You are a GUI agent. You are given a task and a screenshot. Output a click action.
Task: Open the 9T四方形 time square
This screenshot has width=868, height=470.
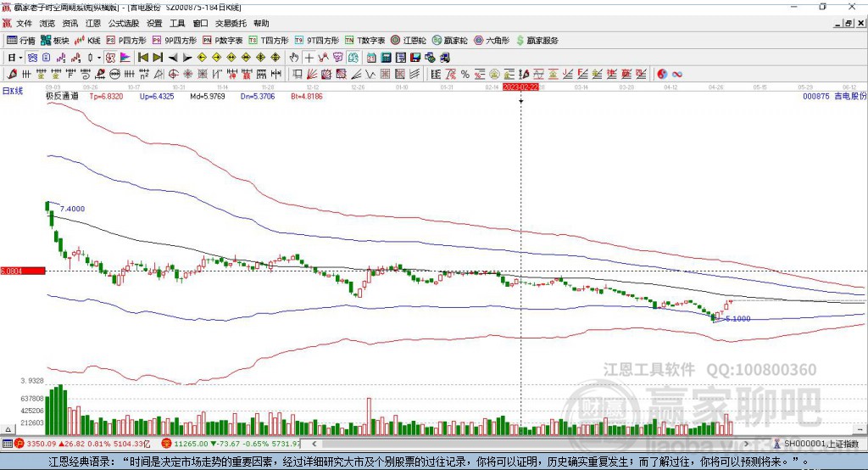pyautogui.click(x=317, y=41)
